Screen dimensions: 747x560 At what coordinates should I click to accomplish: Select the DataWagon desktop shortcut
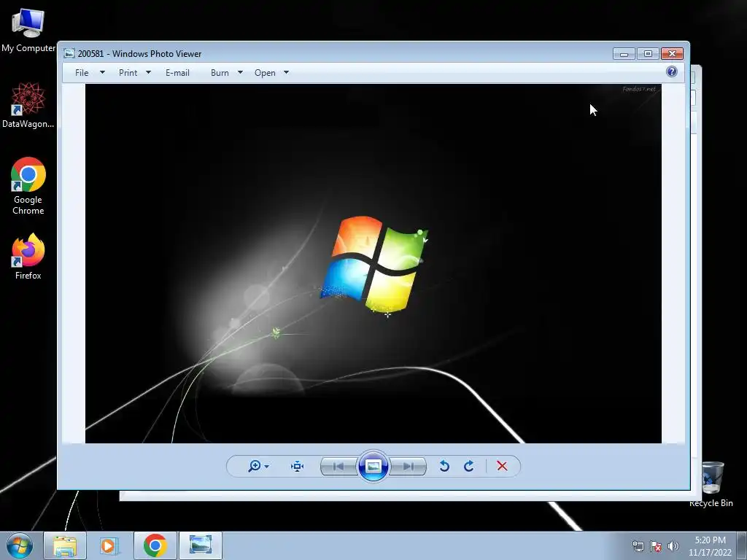pos(28,105)
